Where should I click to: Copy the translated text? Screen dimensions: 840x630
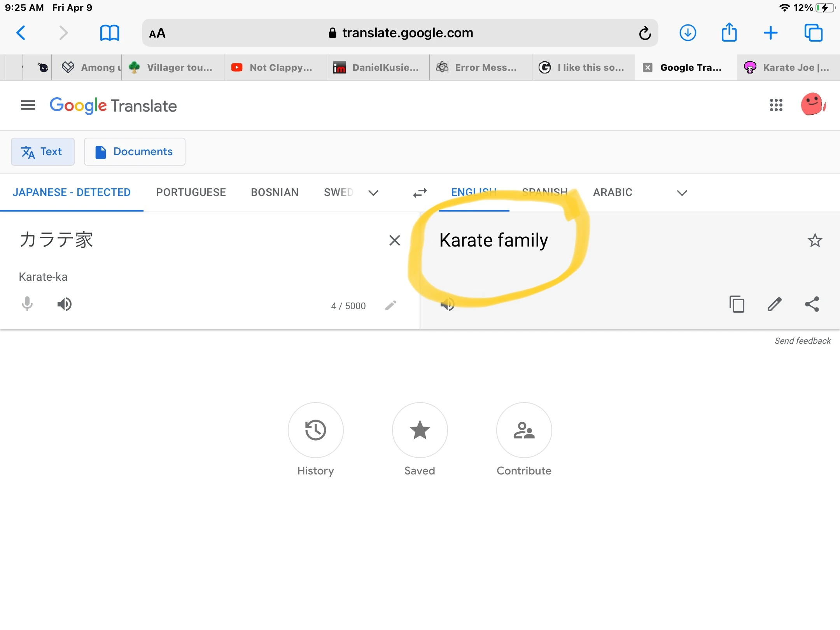coord(737,304)
